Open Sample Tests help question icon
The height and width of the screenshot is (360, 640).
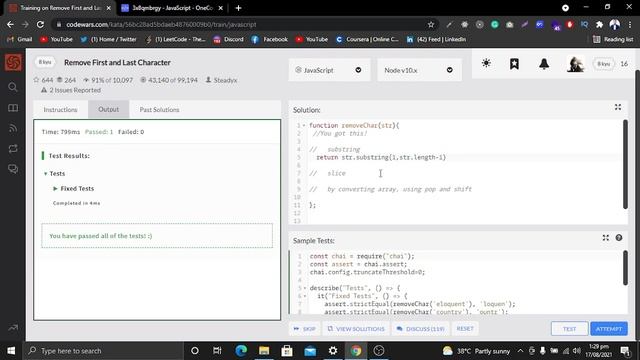pos(619,238)
